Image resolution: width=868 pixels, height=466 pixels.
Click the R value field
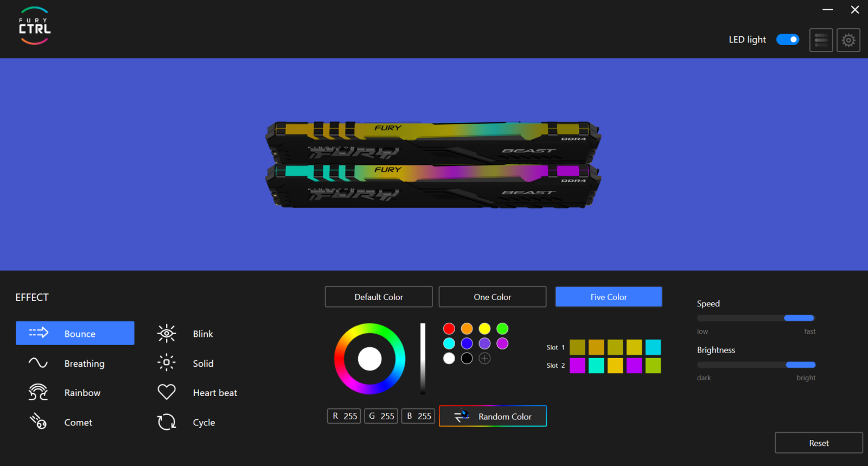click(x=344, y=416)
